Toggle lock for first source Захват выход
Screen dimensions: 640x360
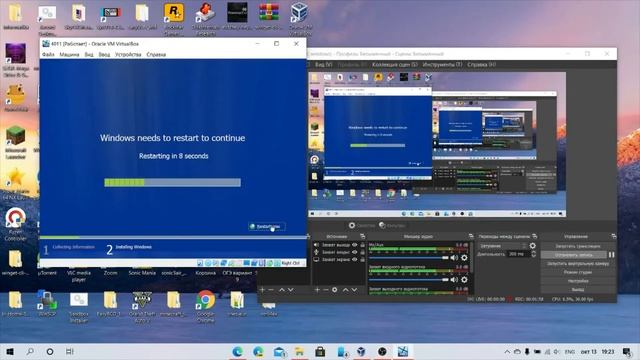(362, 245)
